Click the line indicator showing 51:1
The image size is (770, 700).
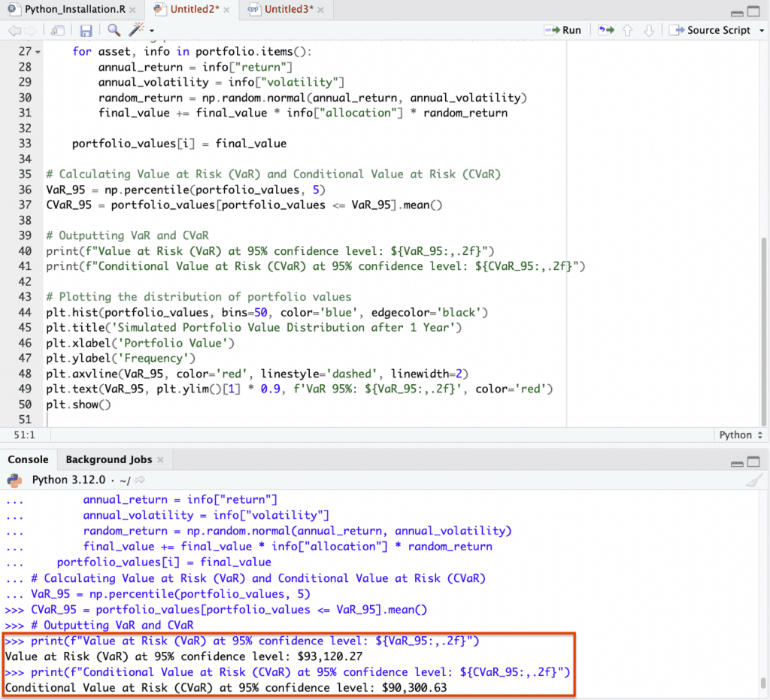[x=26, y=435]
